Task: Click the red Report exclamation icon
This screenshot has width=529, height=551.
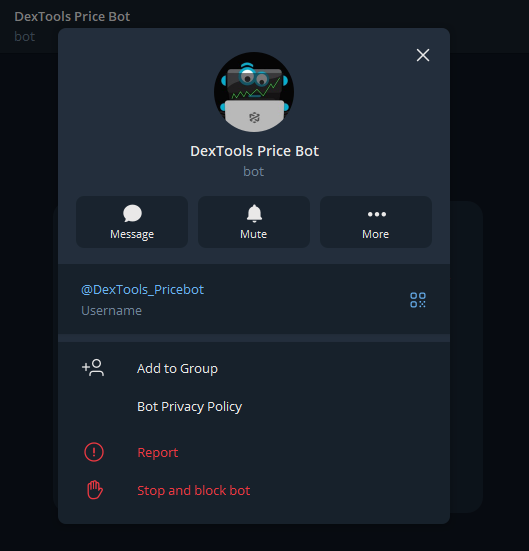Action: [94, 452]
